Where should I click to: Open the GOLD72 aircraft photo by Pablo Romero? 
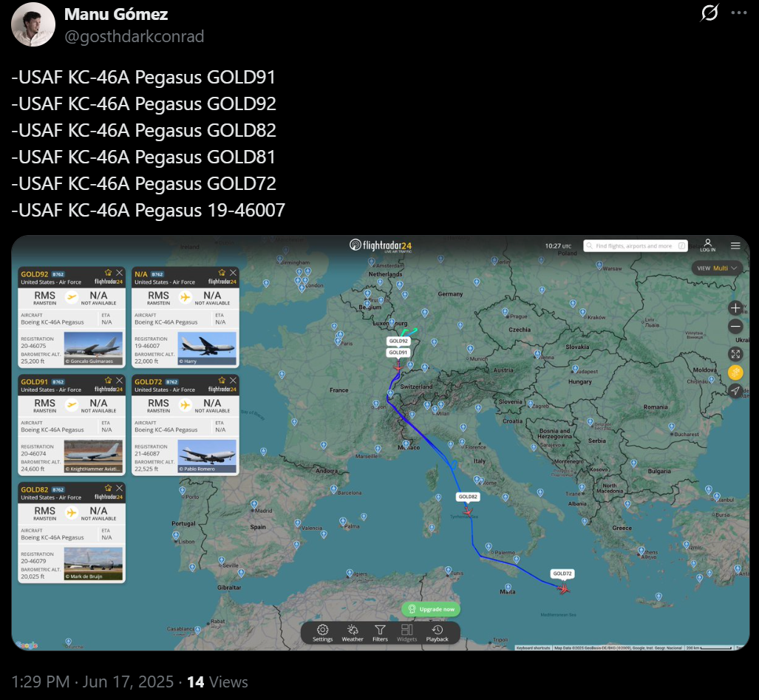coord(207,456)
